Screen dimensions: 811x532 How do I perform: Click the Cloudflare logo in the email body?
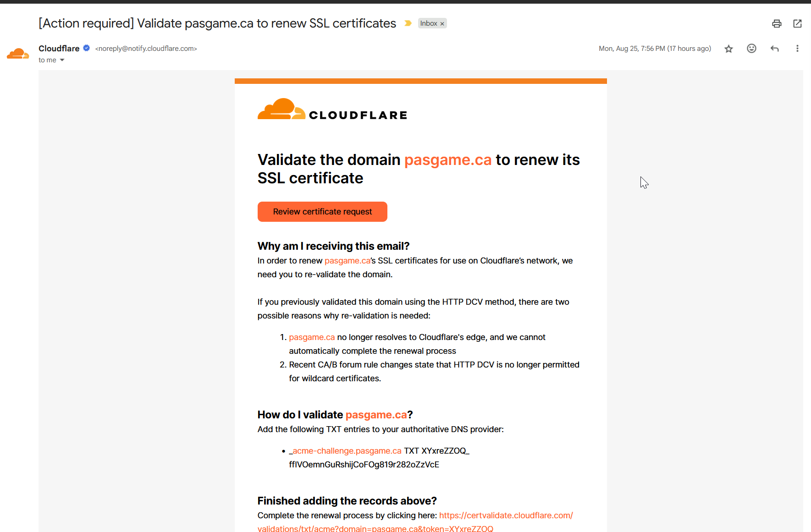(332, 109)
